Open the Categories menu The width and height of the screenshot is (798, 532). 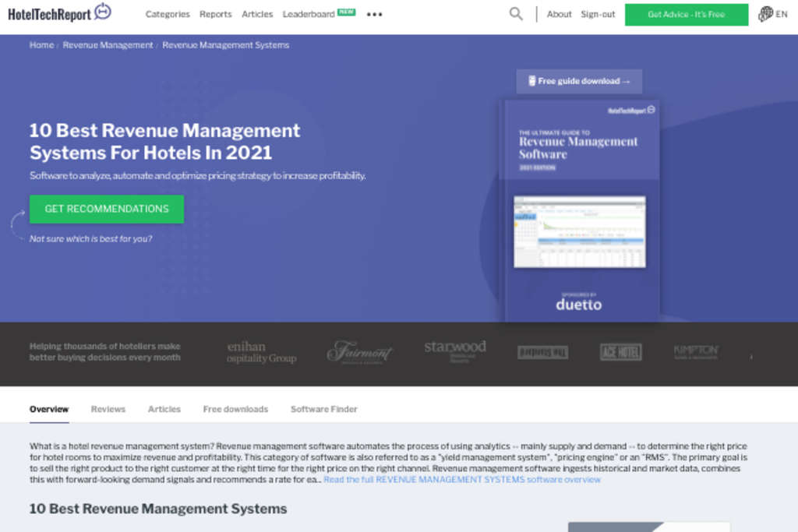168,14
